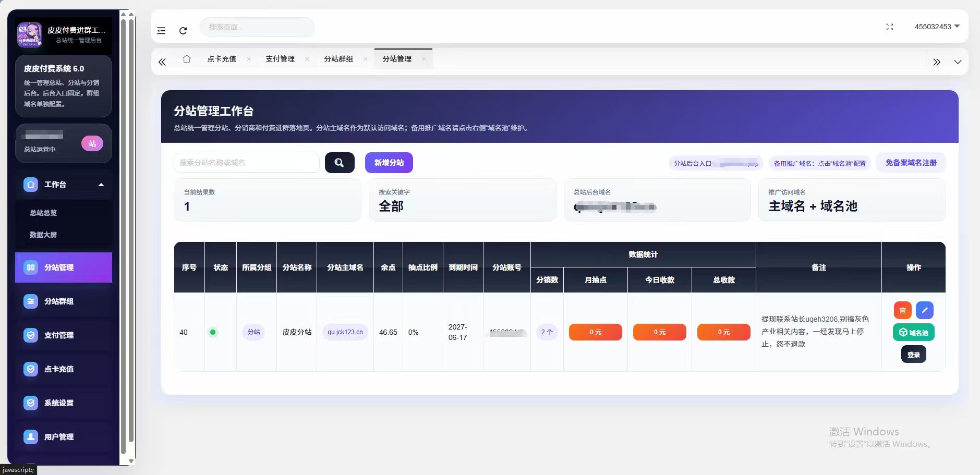This screenshot has width=980, height=475.
Task: Focus the 搜索分站名称或域名 input field
Action: 247,163
